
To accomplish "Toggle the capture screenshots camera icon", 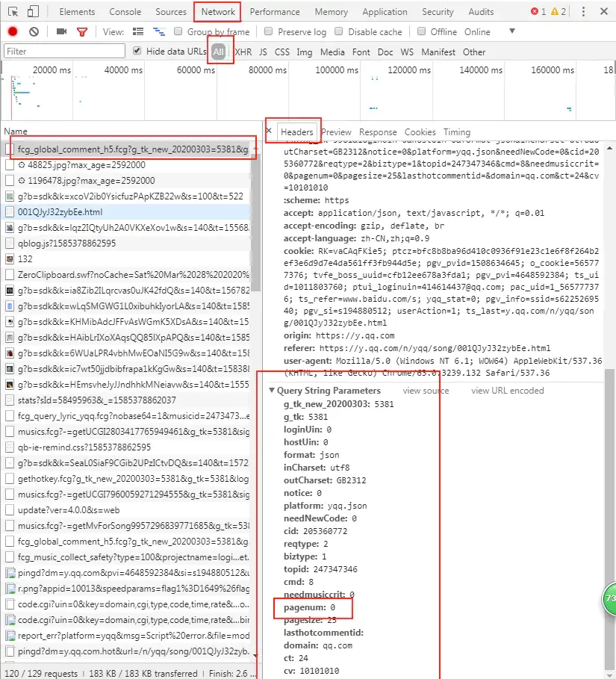I will 61,31.
